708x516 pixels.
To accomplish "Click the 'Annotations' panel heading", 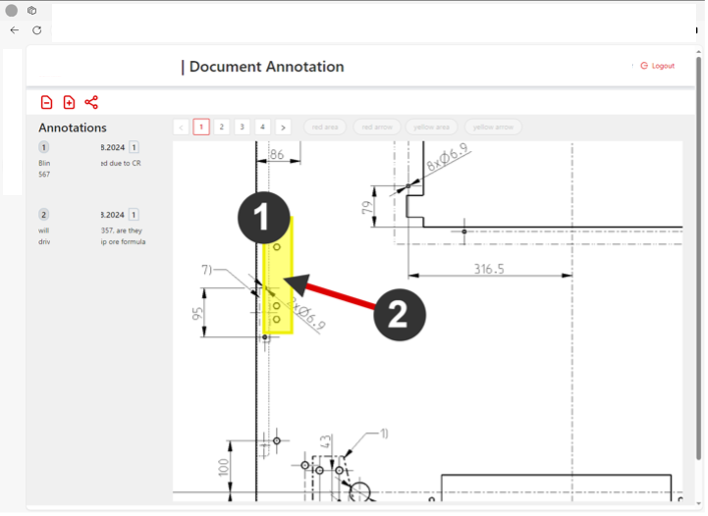I will 72,128.
